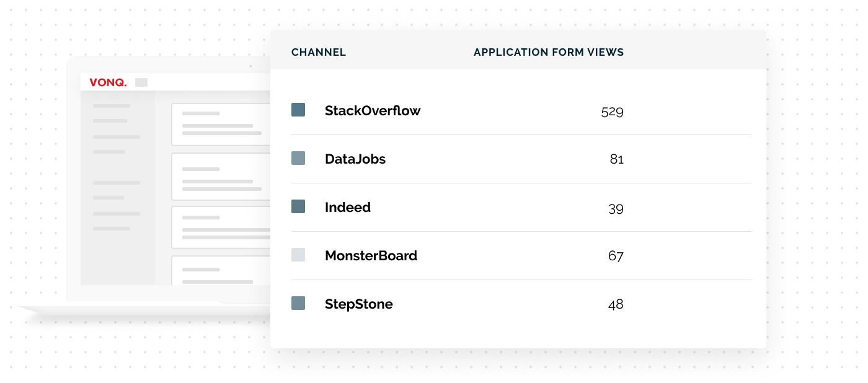Viewport: 868px width, 383px height.
Task: Open the MonsterBoard channel entry
Action: [x=371, y=256]
